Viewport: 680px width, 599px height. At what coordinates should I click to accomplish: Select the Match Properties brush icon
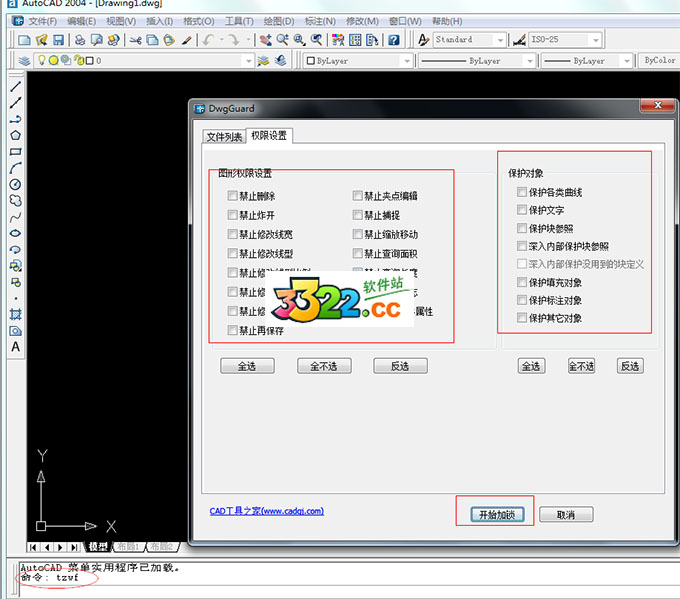pyautogui.click(x=187, y=40)
